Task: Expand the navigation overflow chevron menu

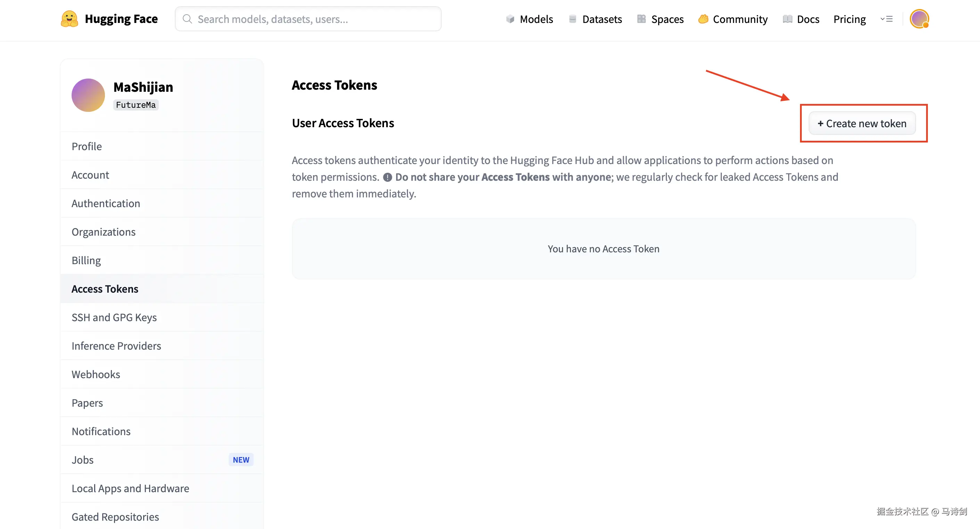Action: (x=887, y=19)
